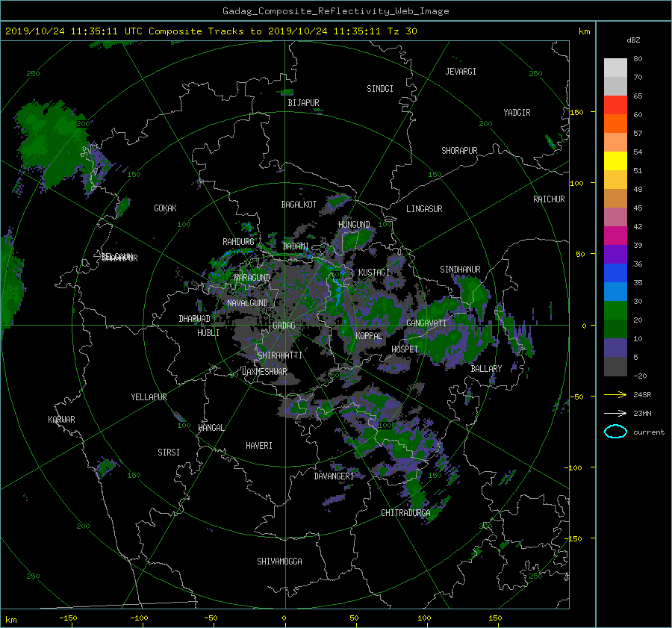Click the 23MN white arrow legend icon

click(615, 413)
